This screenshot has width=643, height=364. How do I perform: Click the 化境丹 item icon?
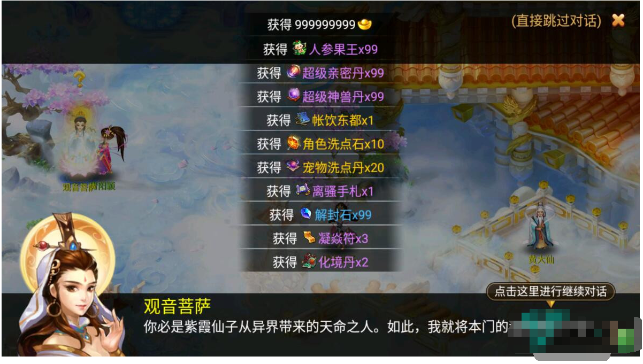tap(308, 261)
